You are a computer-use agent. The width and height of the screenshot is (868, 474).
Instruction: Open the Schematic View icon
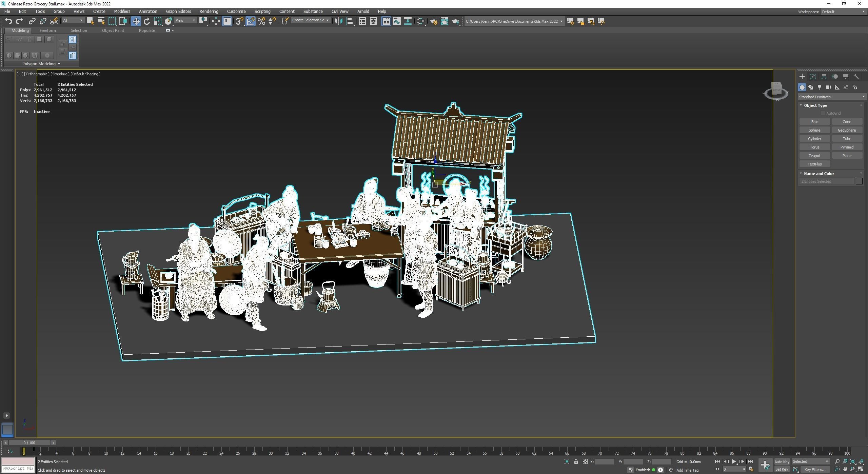pos(408,21)
